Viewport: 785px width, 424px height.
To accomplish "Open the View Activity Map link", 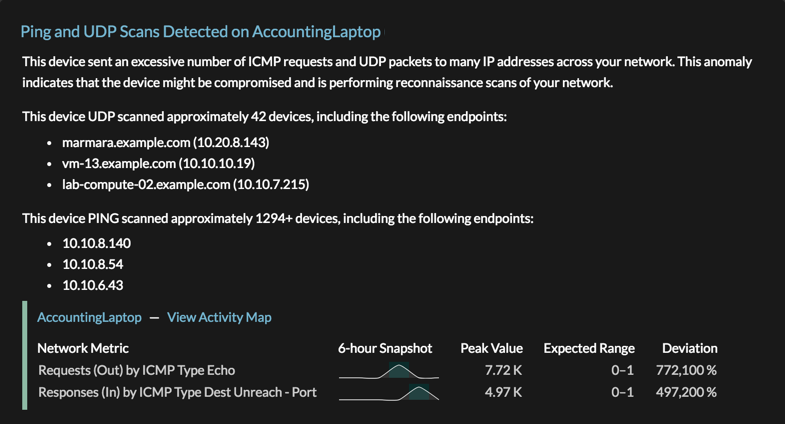I will 219,317.
